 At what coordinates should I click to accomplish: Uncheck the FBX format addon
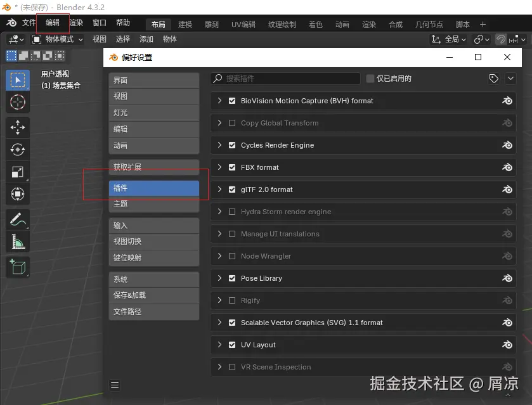tap(232, 167)
